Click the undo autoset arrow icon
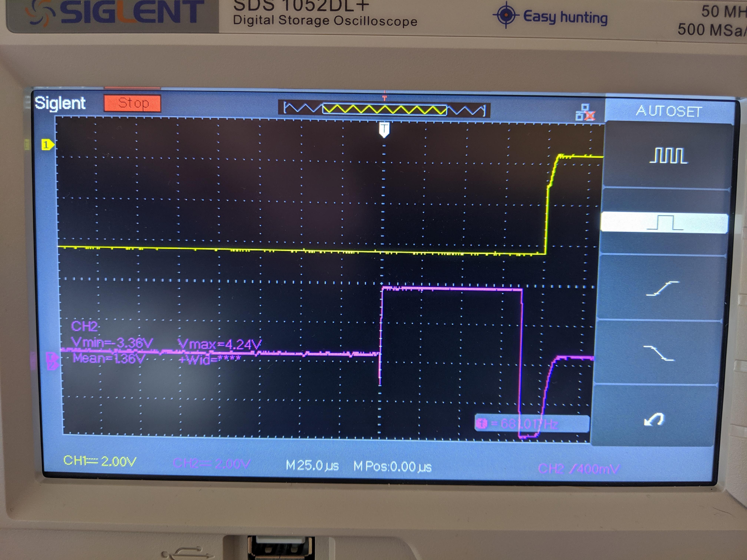 (x=654, y=420)
